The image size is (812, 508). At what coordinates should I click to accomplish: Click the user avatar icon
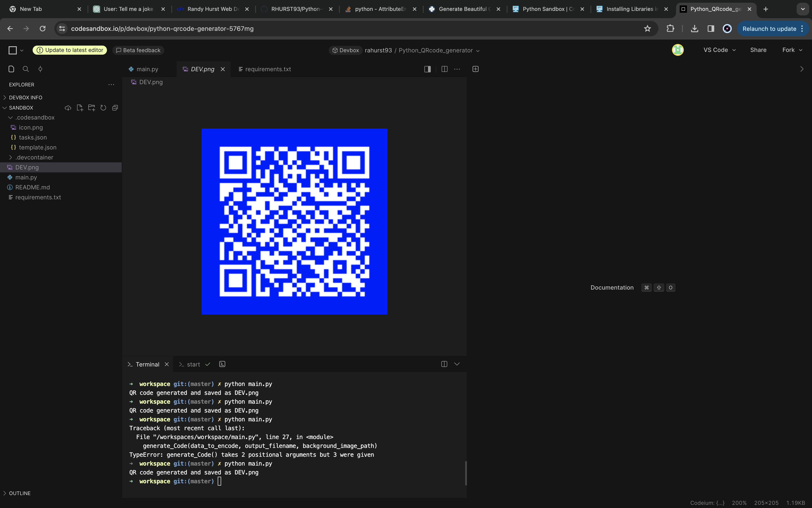click(x=677, y=50)
